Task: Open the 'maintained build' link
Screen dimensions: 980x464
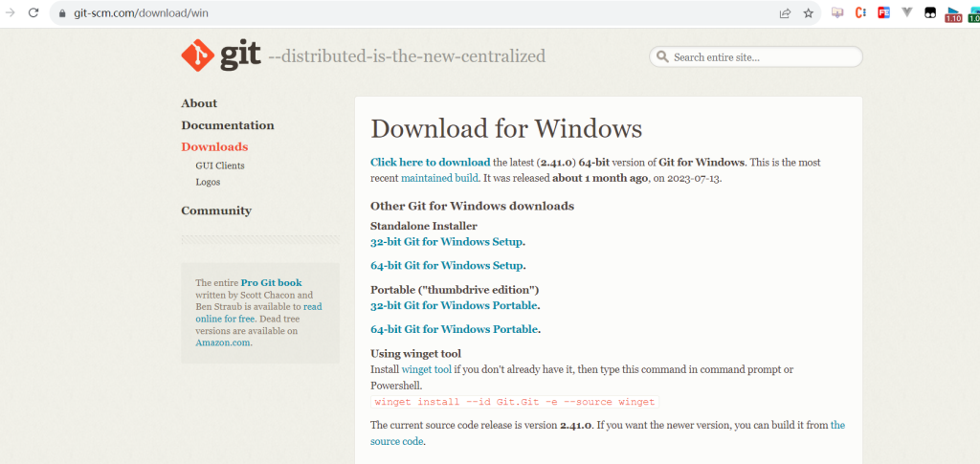Action: coord(439,178)
